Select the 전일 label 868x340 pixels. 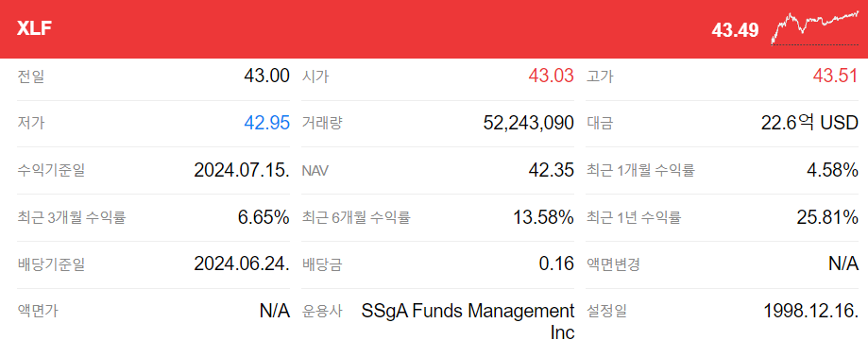coord(30,76)
